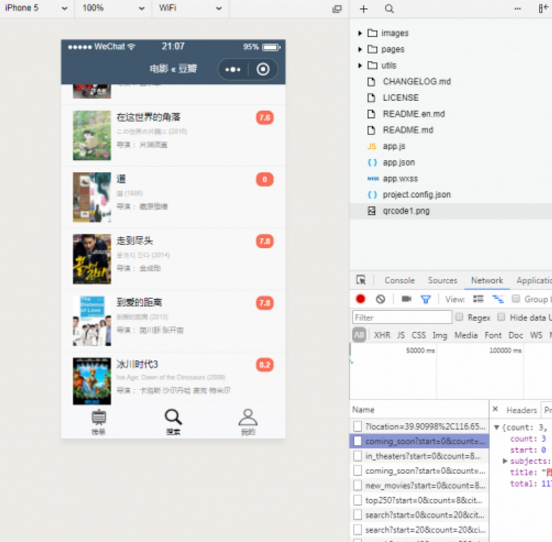
Task: Close the request details pane
Action: click(495, 409)
